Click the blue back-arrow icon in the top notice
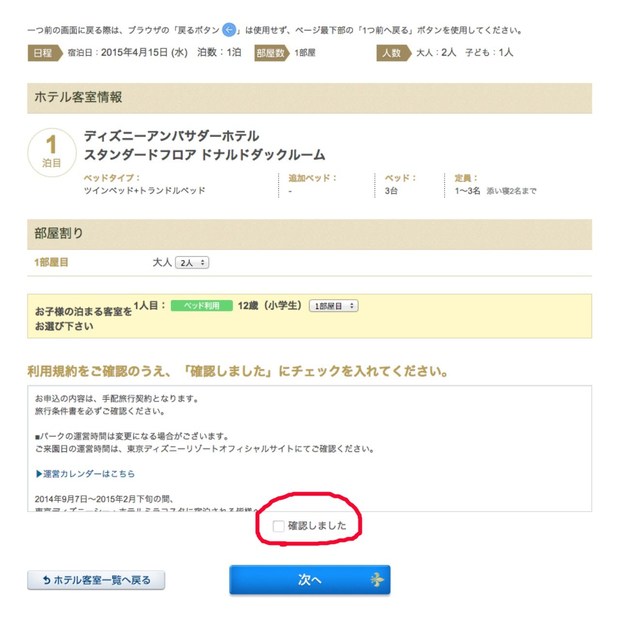The width and height of the screenshot is (620, 620). [x=230, y=30]
